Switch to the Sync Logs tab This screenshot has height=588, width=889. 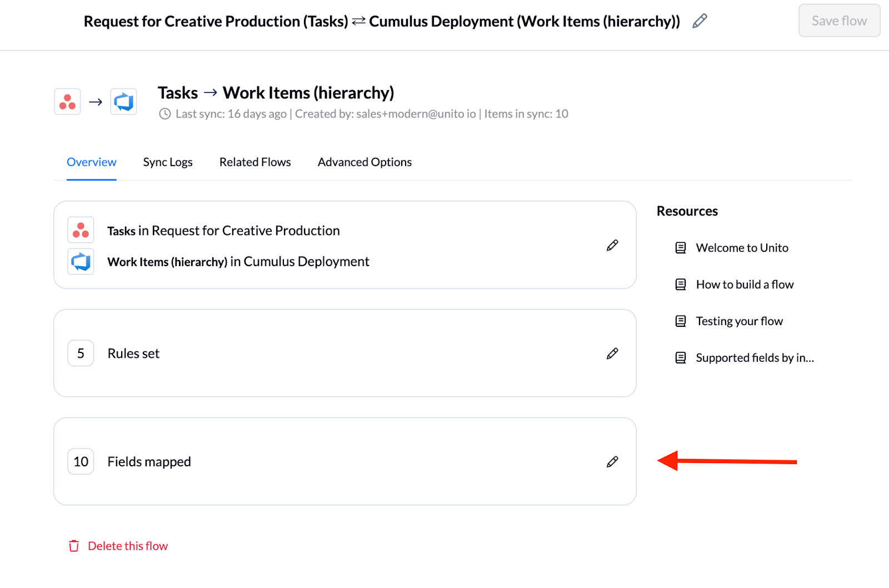[167, 162]
